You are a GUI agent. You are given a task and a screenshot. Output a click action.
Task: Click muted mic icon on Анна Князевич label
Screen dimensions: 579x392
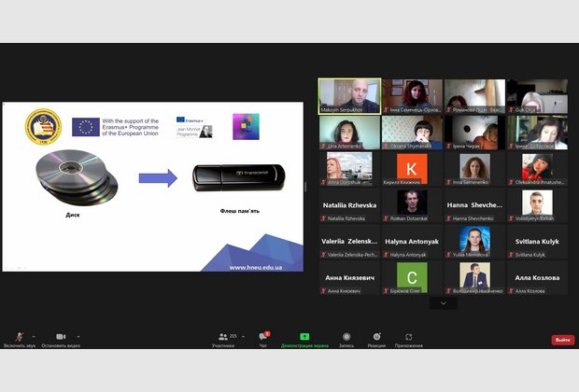coord(323,291)
